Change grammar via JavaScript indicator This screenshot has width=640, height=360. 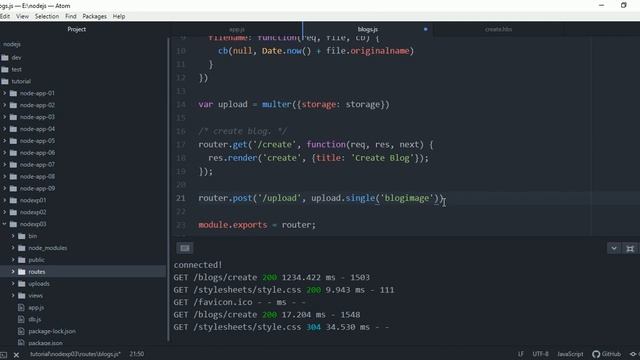coord(570,354)
